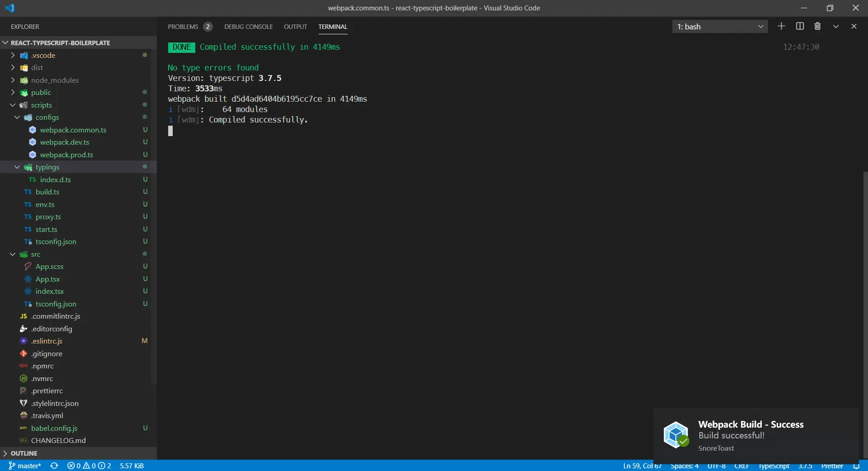Switch to the OUTPUT tab
868x471 pixels.
[295, 27]
